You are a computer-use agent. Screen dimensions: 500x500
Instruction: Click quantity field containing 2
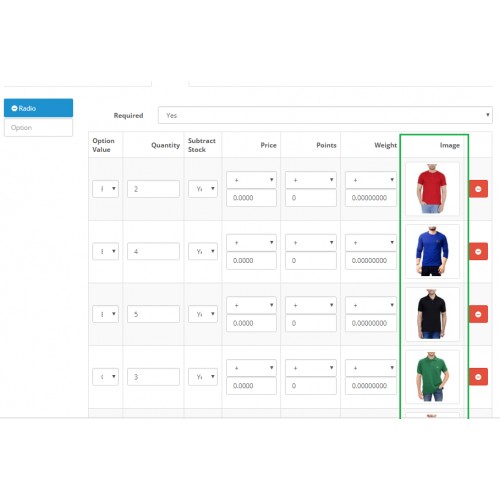(153, 189)
